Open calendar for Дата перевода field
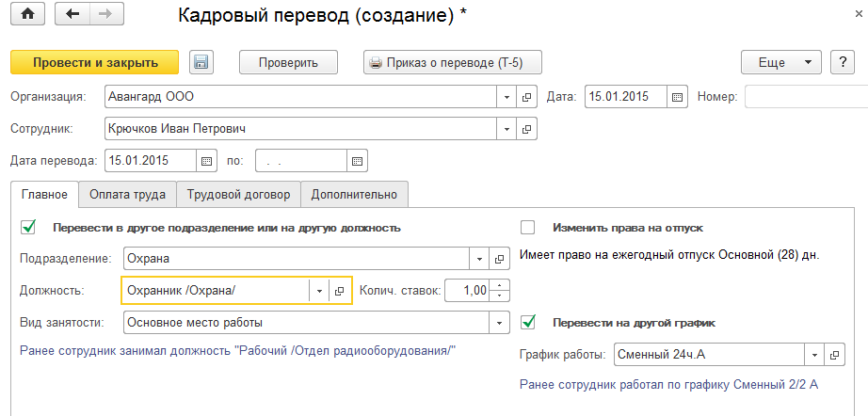This screenshot has width=868, height=416. [x=207, y=160]
